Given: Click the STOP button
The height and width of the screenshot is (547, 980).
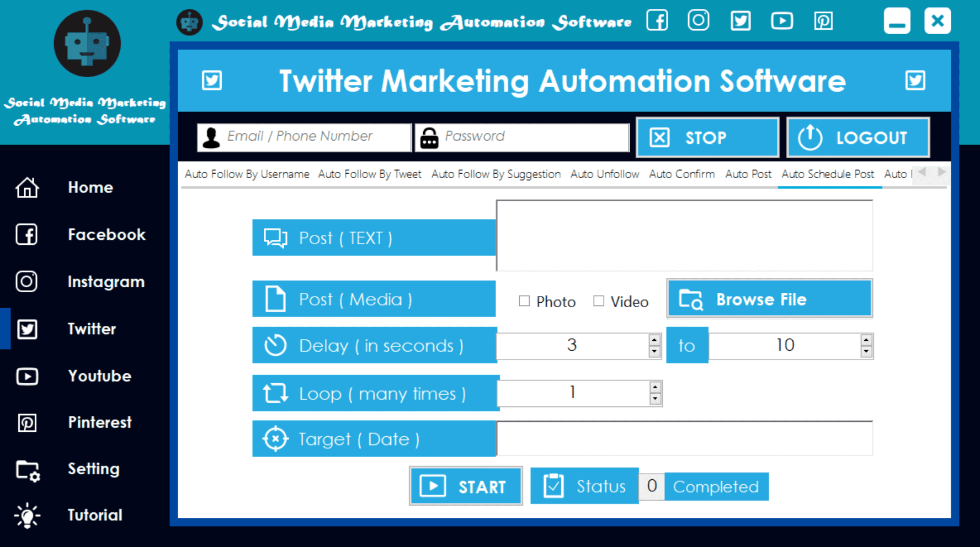Looking at the screenshot, I should tap(707, 137).
